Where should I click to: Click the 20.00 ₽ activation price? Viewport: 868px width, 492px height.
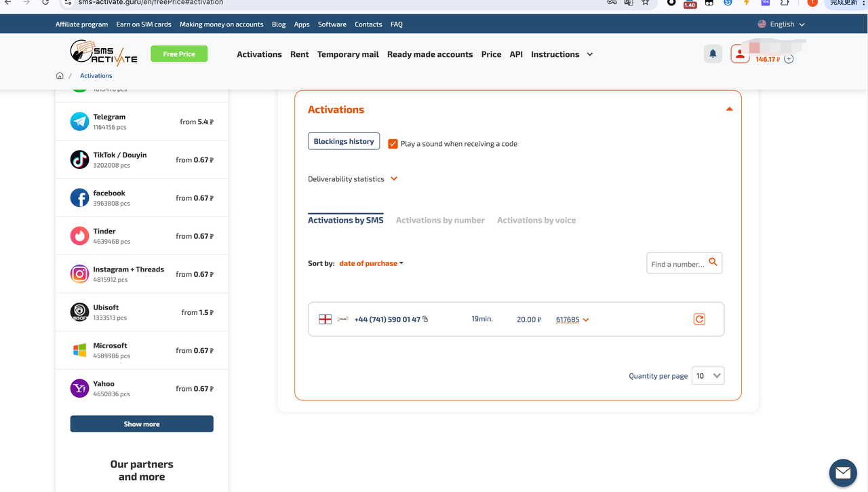(x=529, y=319)
